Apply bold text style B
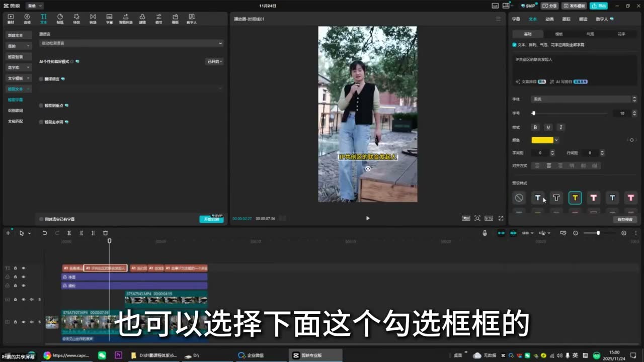Screen dimensions: 644x362 click(x=535, y=127)
